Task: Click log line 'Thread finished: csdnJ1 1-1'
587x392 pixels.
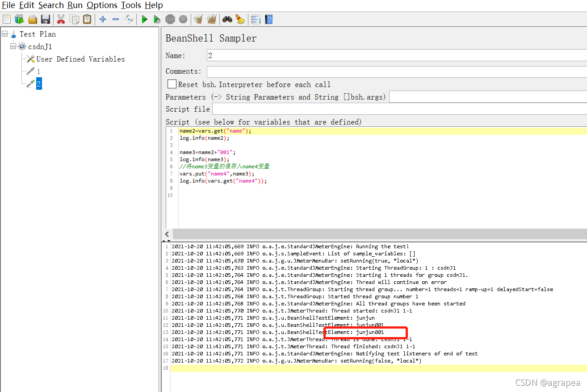Action: point(293,346)
